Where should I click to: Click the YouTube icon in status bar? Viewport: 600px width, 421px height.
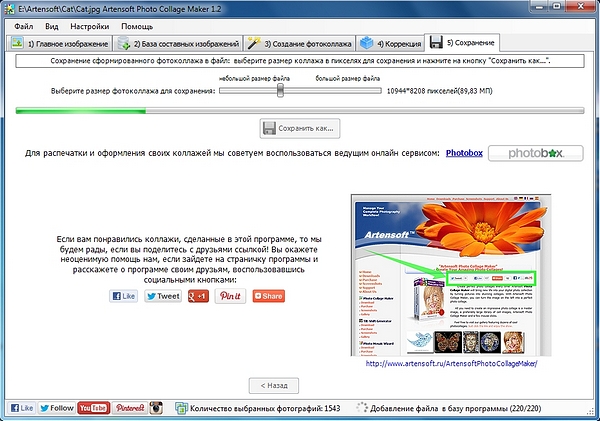click(x=94, y=408)
